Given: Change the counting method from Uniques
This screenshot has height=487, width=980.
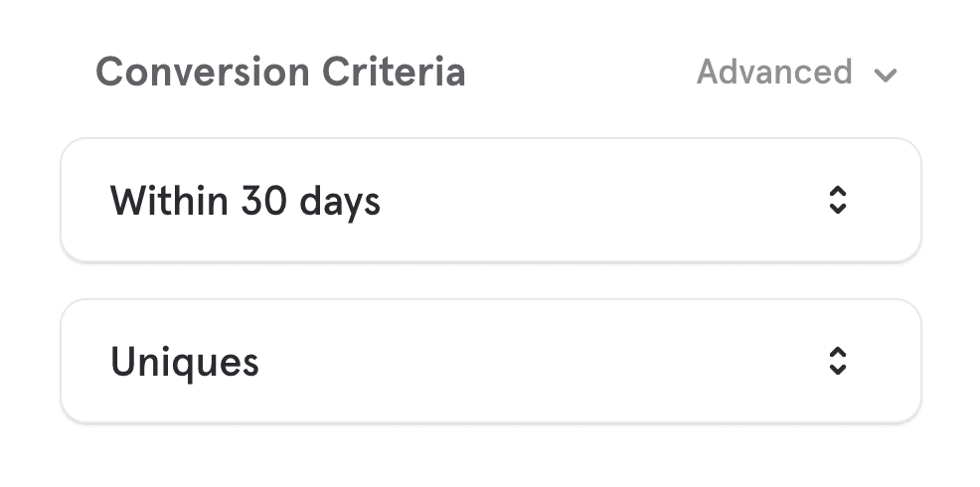Looking at the screenshot, I should point(490,361).
